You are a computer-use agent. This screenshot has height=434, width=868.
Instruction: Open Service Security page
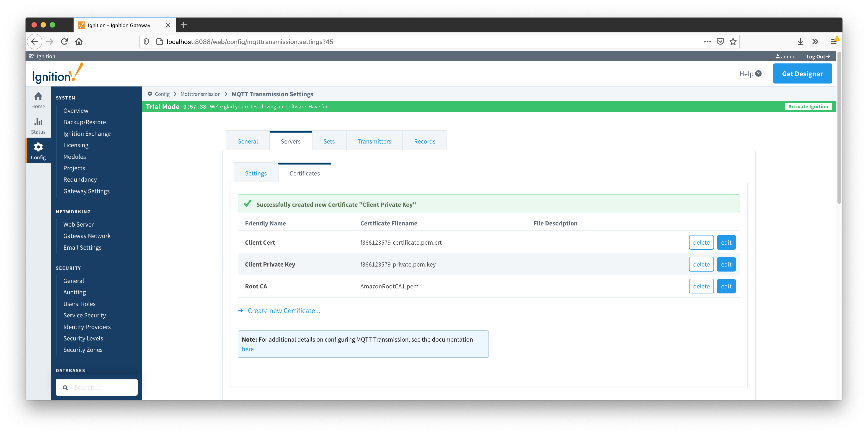coord(85,315)
